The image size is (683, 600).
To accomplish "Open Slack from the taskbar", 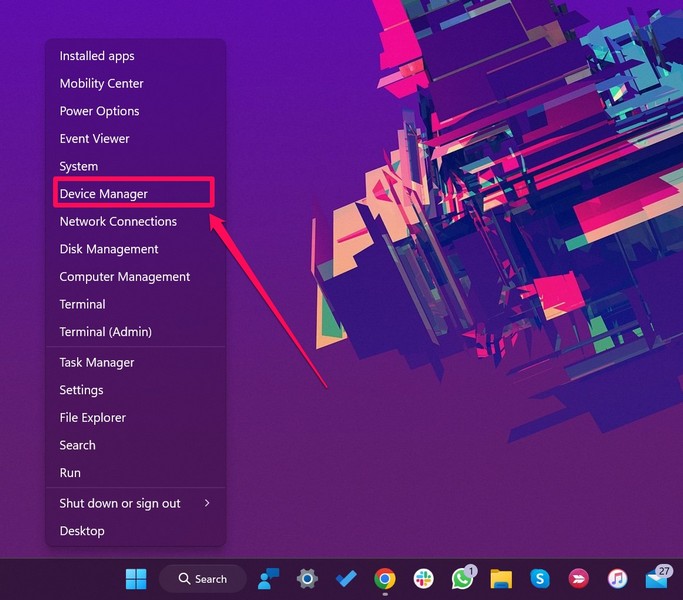I will (x=423, y=578).
